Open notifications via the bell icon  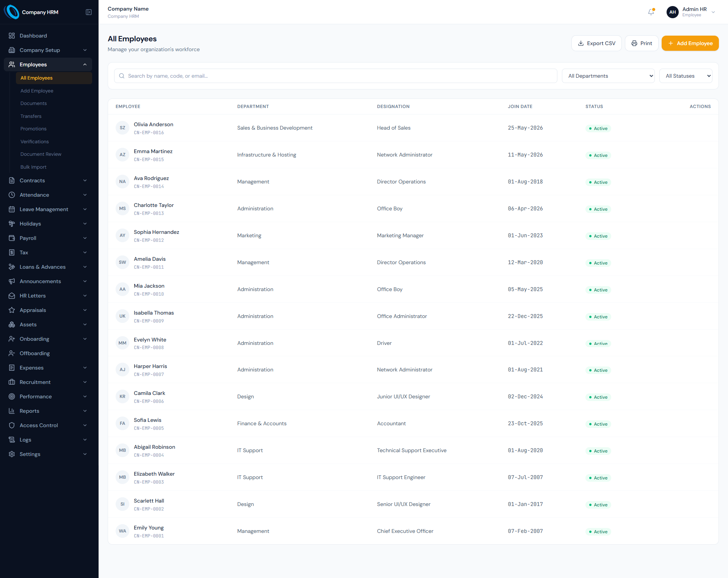pos(651,12)
